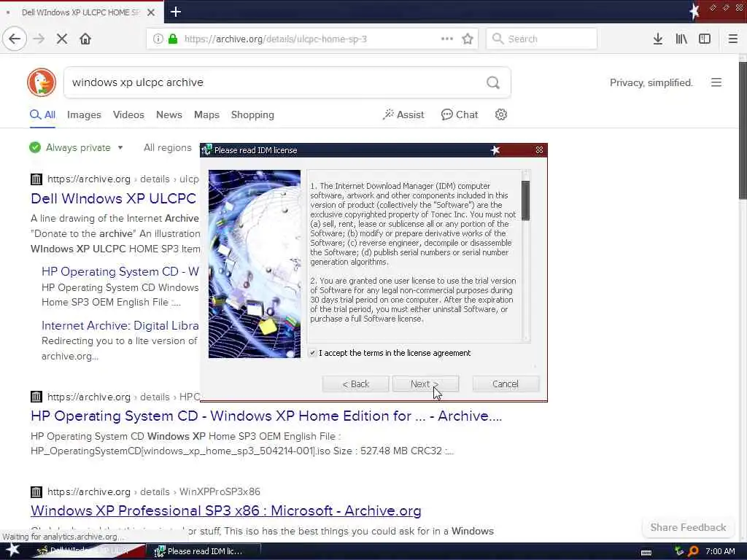Open a new tab with plus button

click(176, 12)
